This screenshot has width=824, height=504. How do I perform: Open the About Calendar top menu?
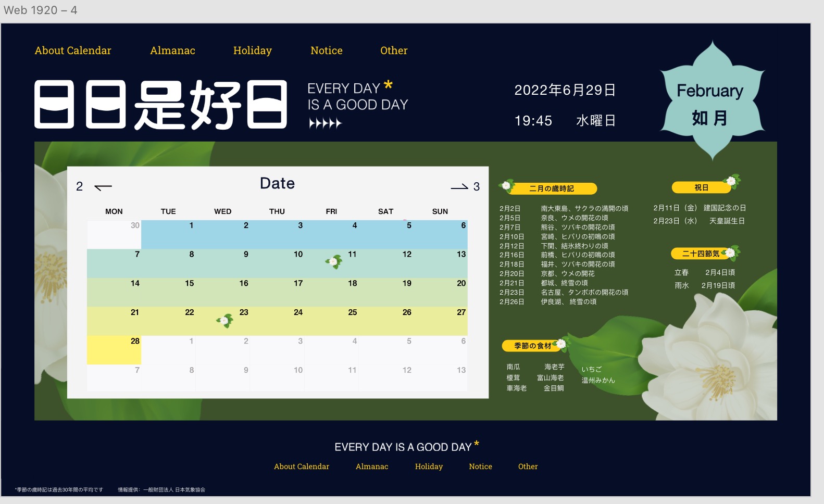[x=73, y=51]
